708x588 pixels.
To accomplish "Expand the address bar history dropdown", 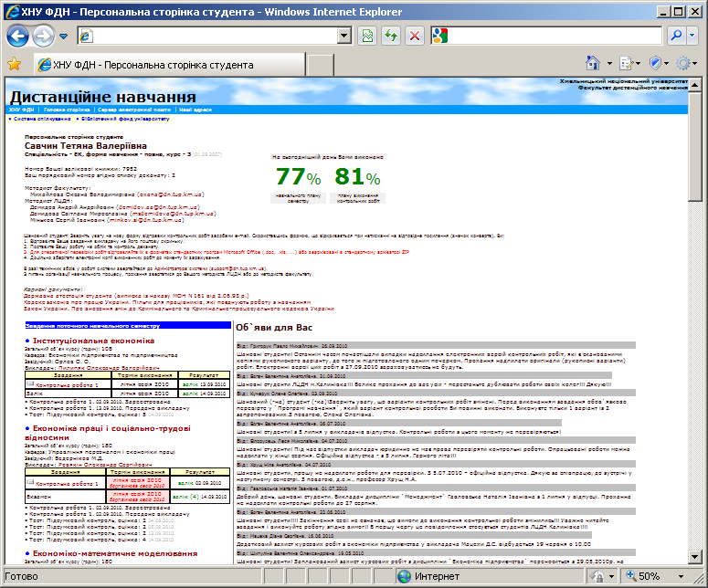I will [344, 36].
